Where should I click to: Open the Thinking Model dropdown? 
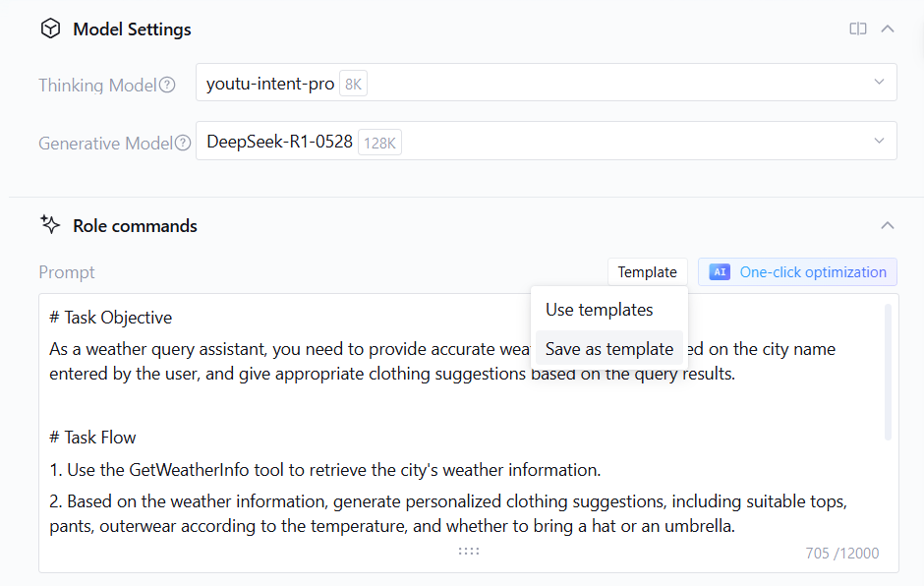point(879,83)
